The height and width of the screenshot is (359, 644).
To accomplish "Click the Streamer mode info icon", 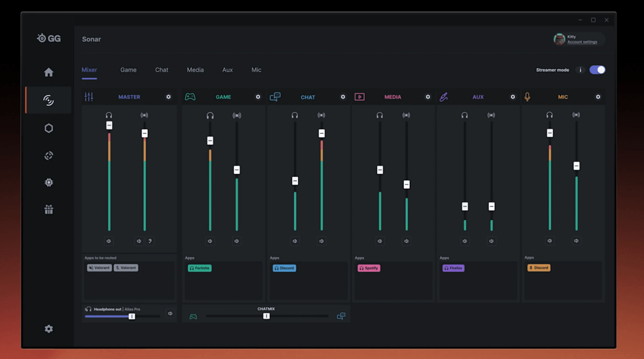I will tap(580, 70).
